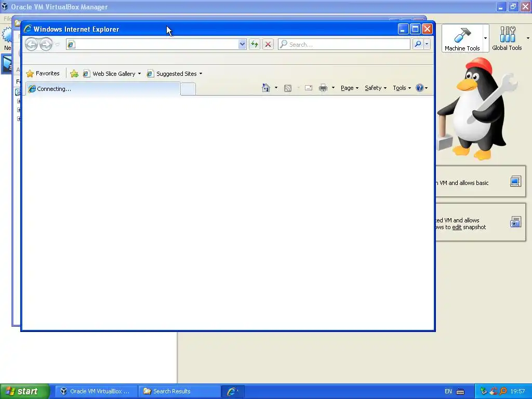
Task: Expand the address bar URL history dropdown
Action: (242, 44)
